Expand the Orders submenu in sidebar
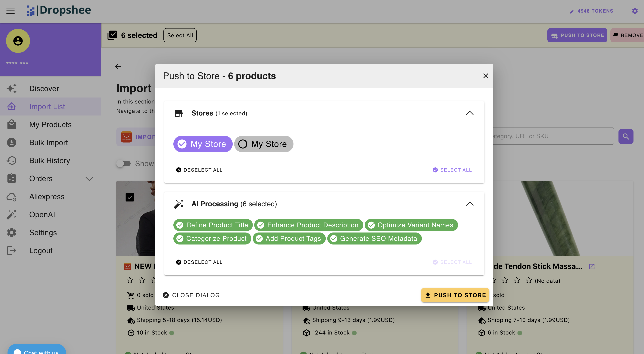This screenshot has width=644, height=354. click(89, 179)
